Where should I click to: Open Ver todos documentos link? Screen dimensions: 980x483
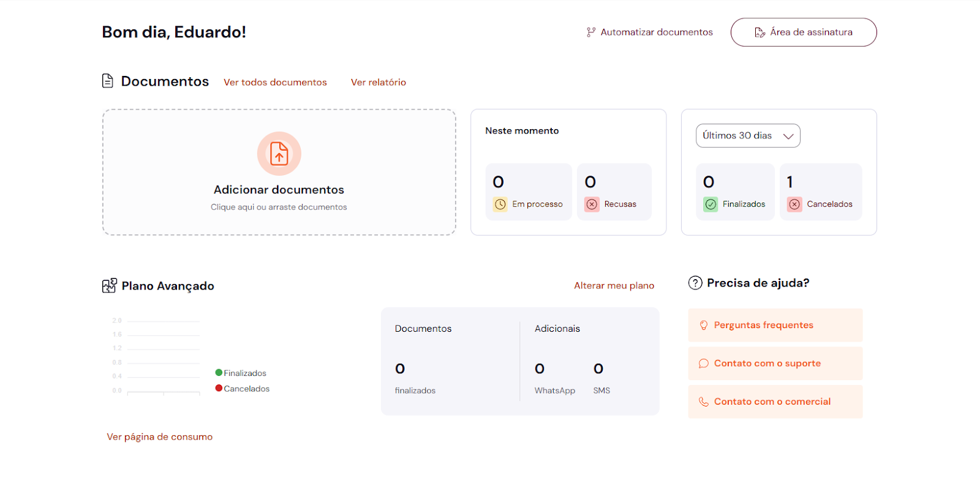click(x=275, y=82)
